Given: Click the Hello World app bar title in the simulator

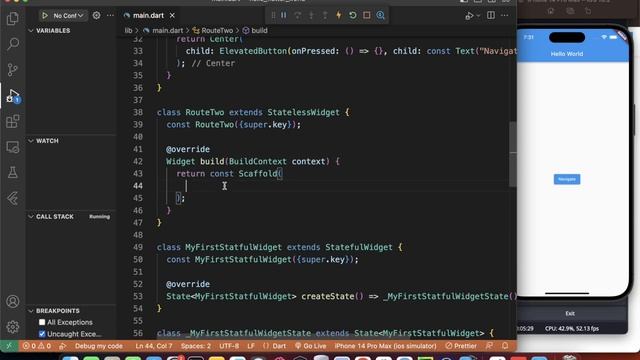Looking at the screenshot, I should [567, 54].
